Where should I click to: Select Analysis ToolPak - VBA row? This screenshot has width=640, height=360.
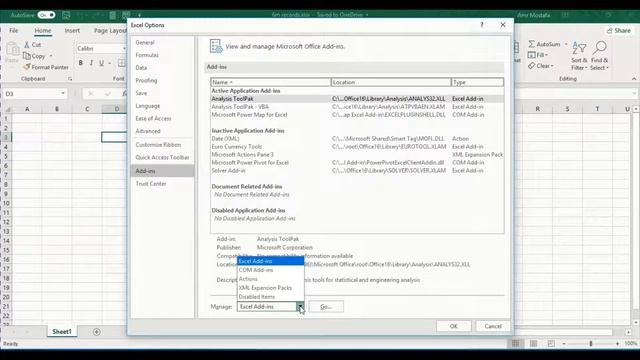357,107
